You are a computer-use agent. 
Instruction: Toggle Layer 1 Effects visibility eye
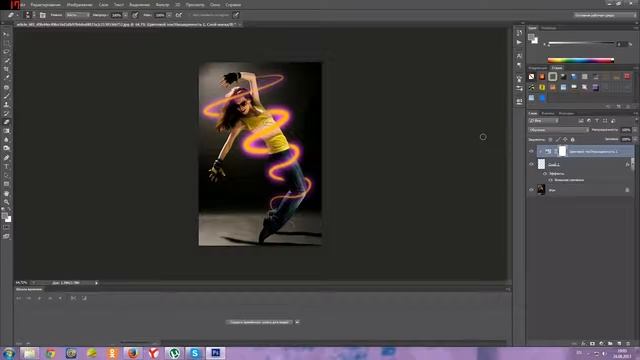tap(544, 173)
